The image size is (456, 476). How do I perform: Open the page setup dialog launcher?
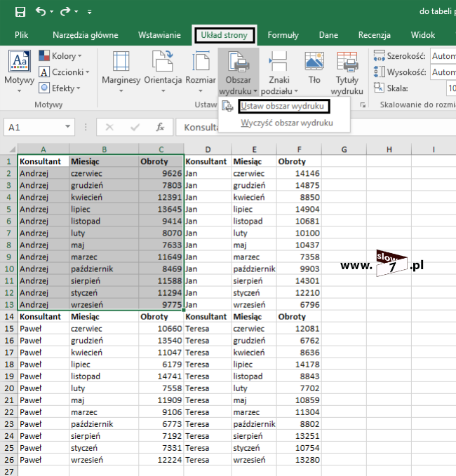coord(363,104)
